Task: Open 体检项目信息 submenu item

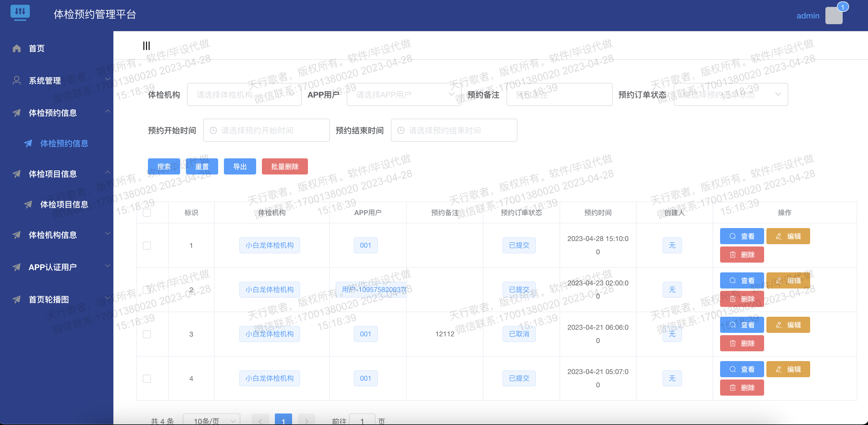Action: click(64, 204)
